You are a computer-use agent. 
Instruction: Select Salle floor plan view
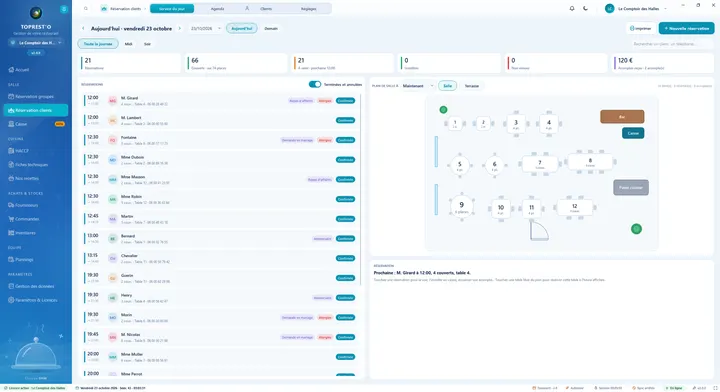pyautogui.click(x=447, y=86)
